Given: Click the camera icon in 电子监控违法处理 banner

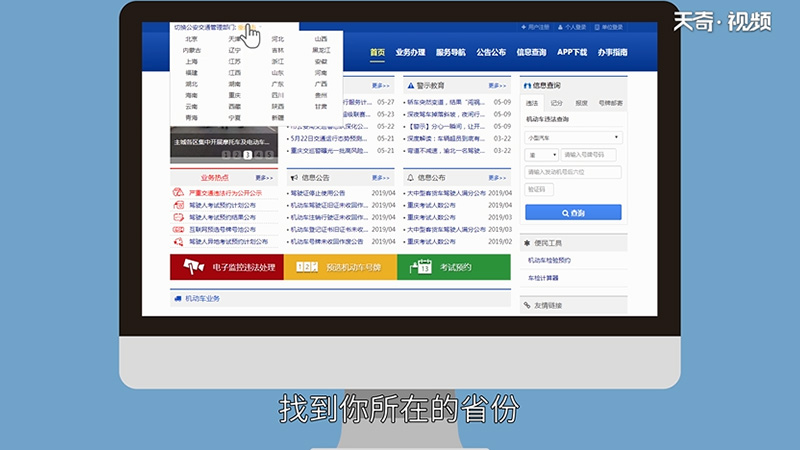Looking at the screenshot, I should pyautogui.click(x=194, y=266).
